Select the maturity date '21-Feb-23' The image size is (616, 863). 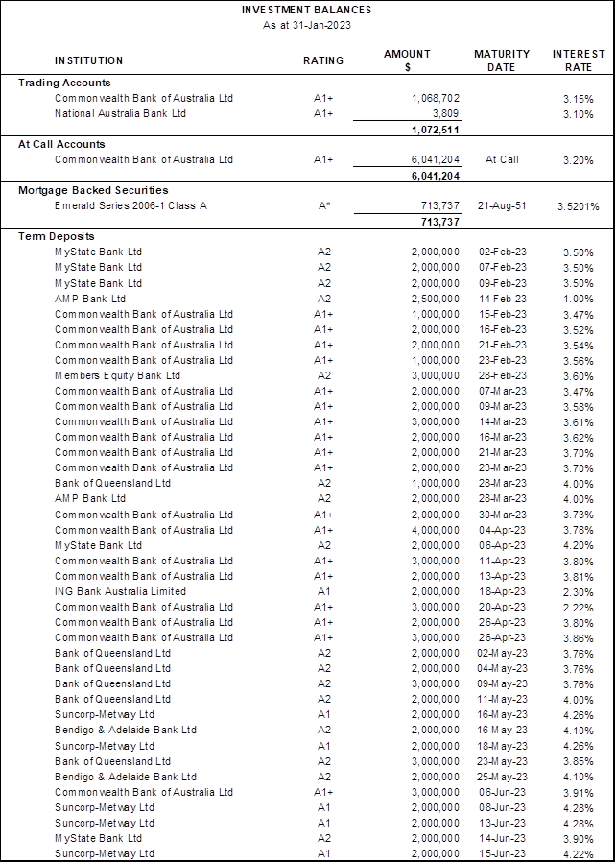pos(502,345)
